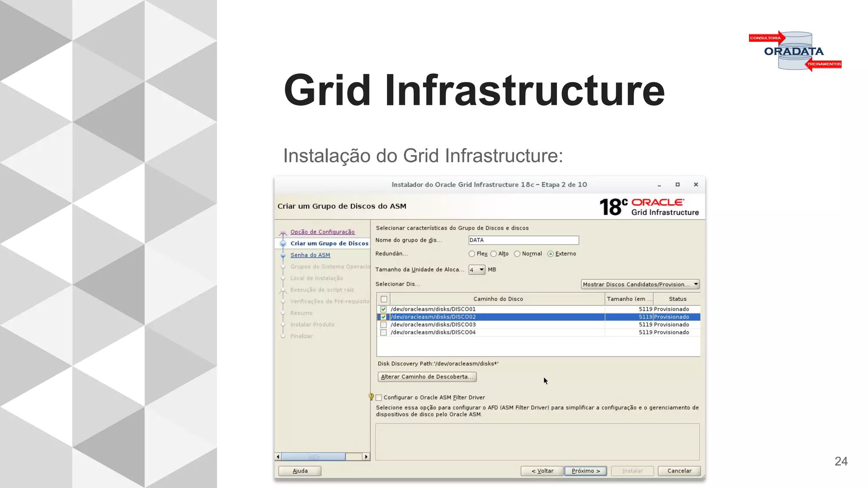Click the disk group name field containing DATA
The image size is (868, 488).
[523, 240]
